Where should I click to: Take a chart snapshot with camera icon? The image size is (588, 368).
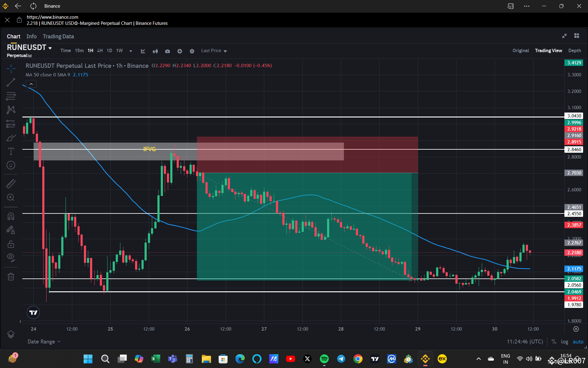(168, 51)
